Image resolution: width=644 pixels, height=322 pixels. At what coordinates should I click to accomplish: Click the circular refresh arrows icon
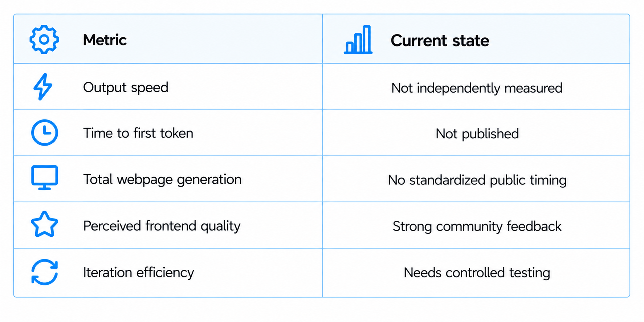click(x=44, y=272)
